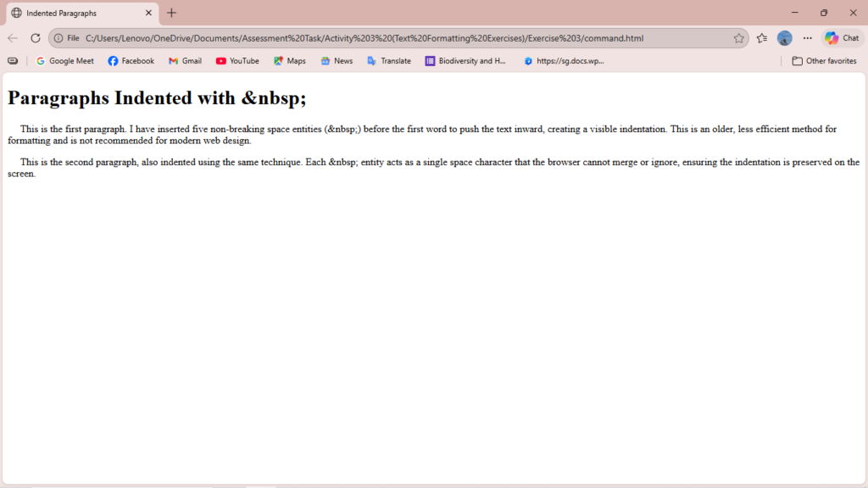This screenshot has width=868, height=488.
Task: Open the Google Meet bookmark
Action: (x=64, y=61)
